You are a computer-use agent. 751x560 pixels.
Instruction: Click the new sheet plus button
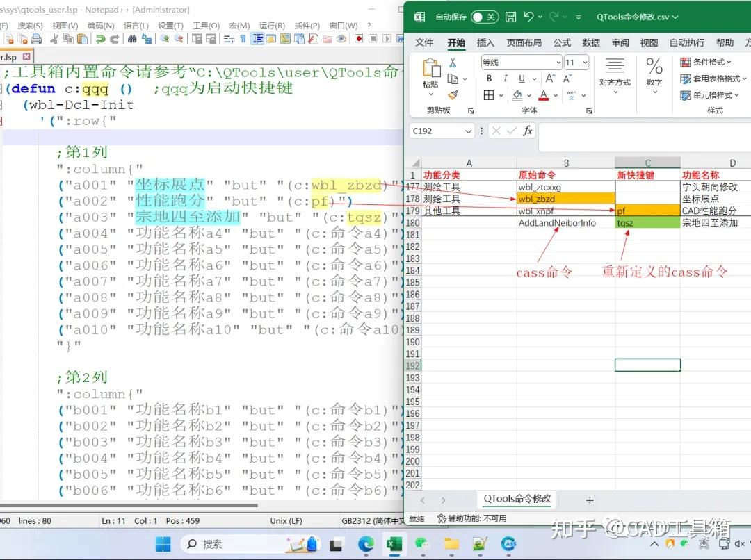point(590,500)
